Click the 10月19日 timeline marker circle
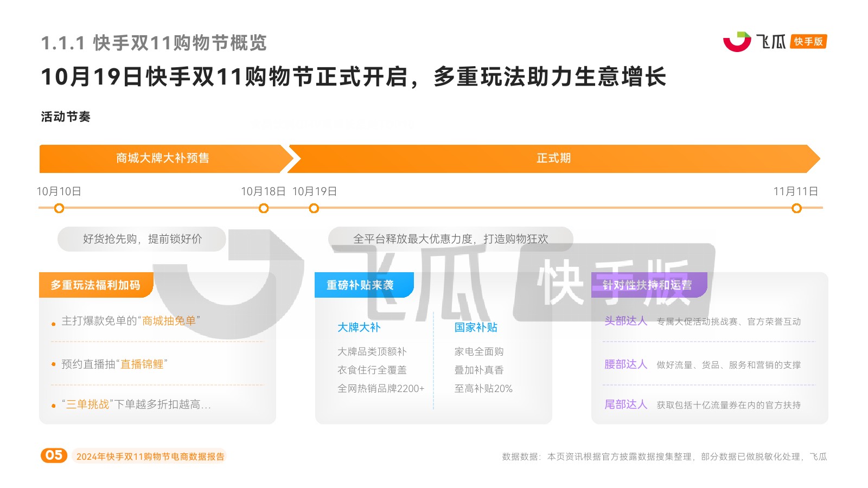The image size is (868, 488). (x=314, y=208)
